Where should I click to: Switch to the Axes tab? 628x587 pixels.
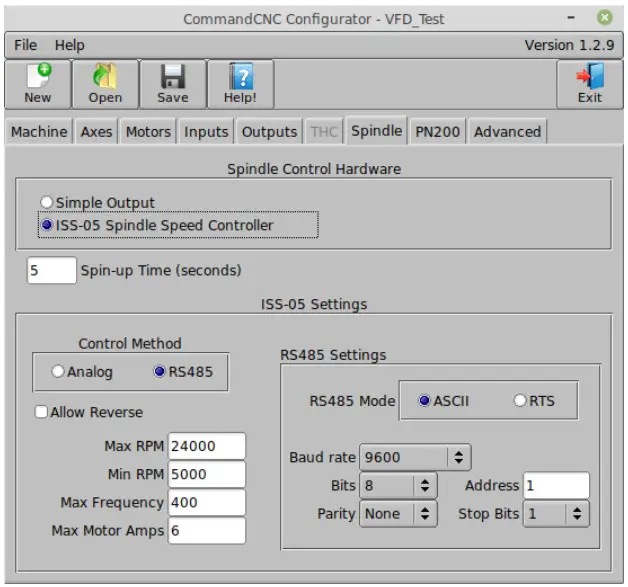tap(96, 132)
